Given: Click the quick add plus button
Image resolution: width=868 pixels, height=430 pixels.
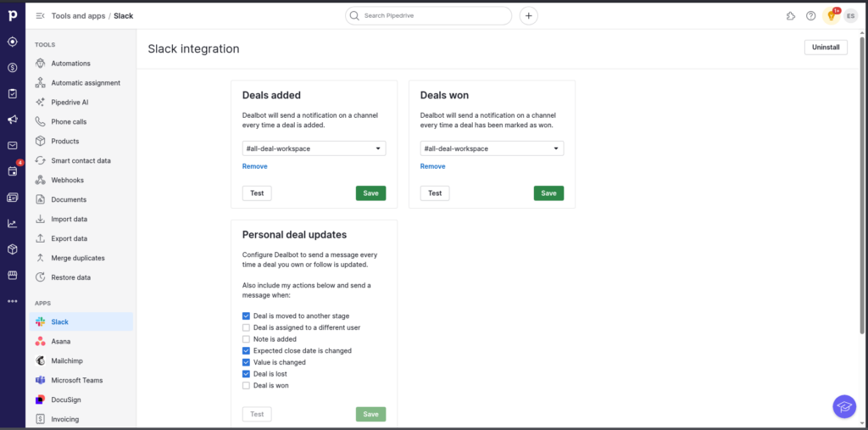Looking at the screenshot, I should tap(529, 16).
